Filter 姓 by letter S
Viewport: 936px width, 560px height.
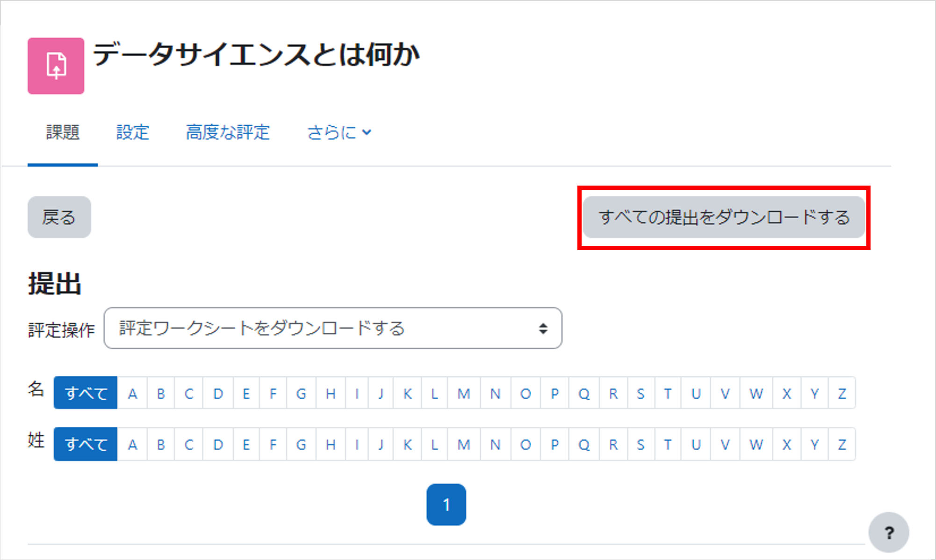[x=641, y=444]
